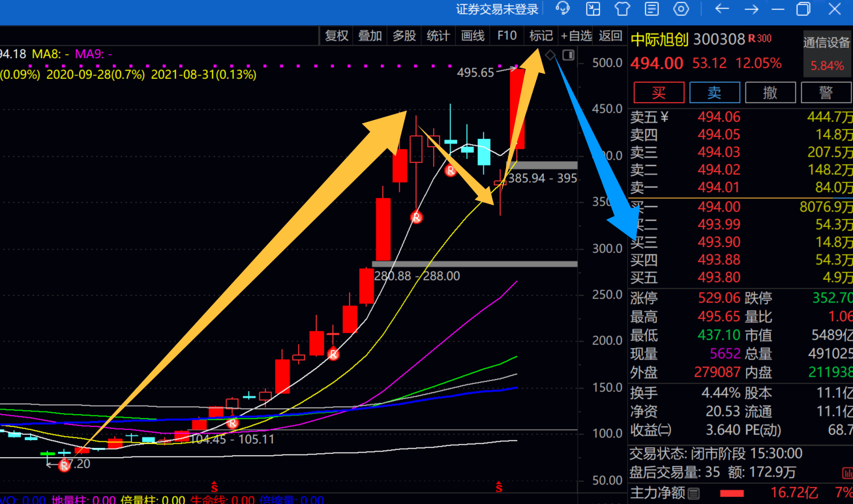Select 统计 in the chart toolbar
Viewport: 853px width, 504px height.
(438, 36)
